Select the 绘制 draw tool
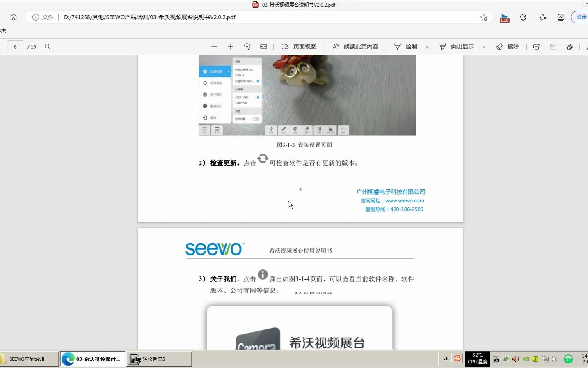This screenshot has width=588, height=368. tap(406, 47)
